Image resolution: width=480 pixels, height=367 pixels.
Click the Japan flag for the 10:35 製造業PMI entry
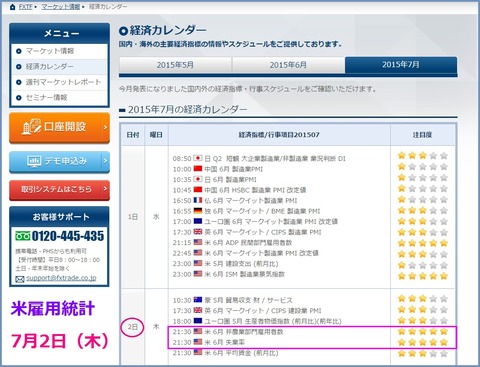pos(198,179)
